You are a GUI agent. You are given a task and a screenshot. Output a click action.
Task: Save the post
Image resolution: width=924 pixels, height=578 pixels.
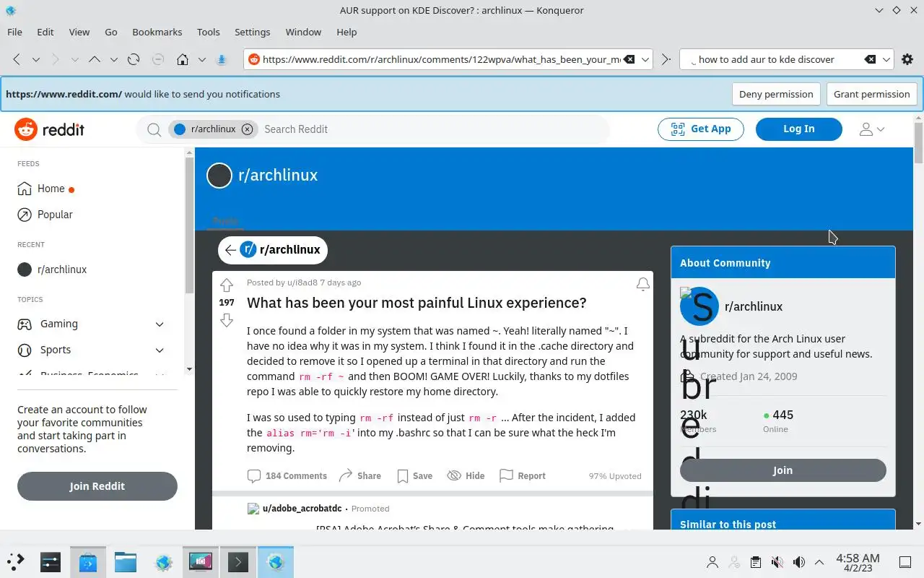pos(415,475)
